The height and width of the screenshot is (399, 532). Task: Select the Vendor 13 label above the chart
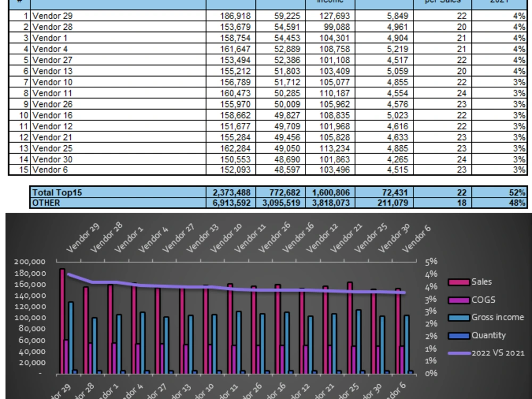click(203, 238)
